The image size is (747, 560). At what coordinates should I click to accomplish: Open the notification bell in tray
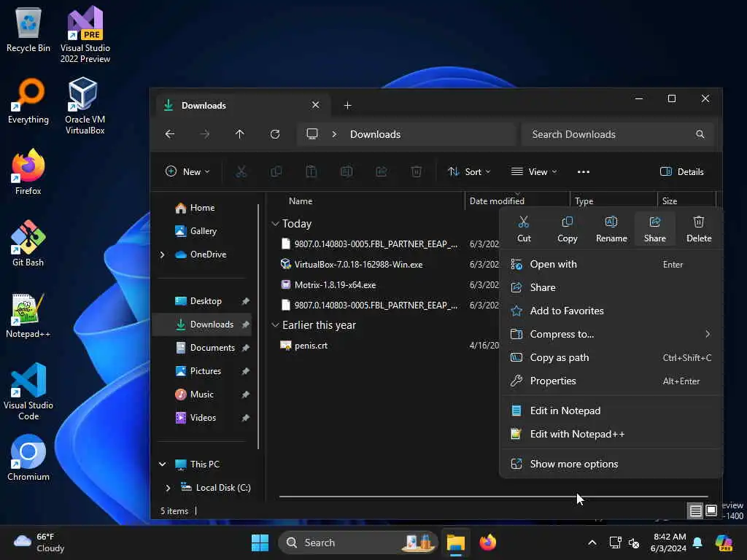pyautogui.click(x=697, y=542)
